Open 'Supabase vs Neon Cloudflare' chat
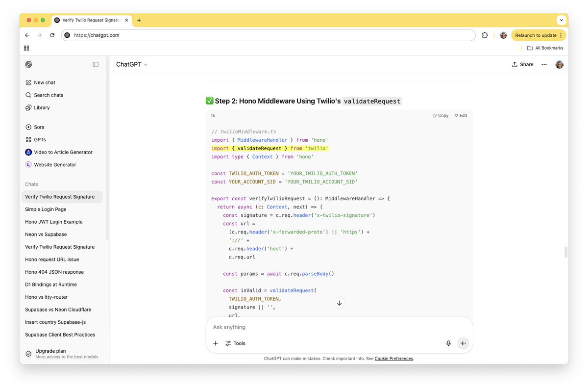Screen dimensions: 588x390 (62, 310)
